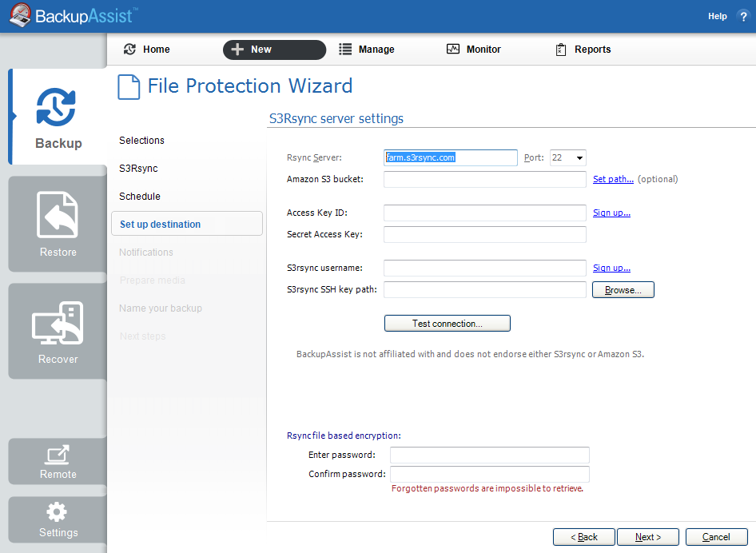Select the Notifications wizard step

[x=146, y=253]
